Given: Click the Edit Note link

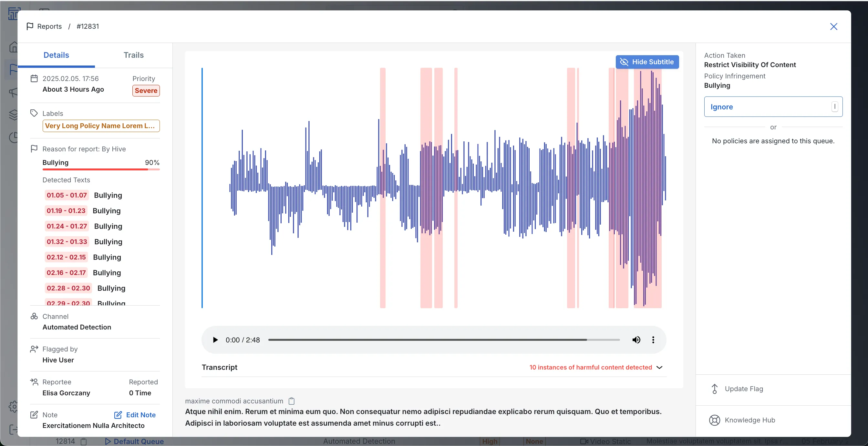Looking at the screenshot, I should pos(135,415).
